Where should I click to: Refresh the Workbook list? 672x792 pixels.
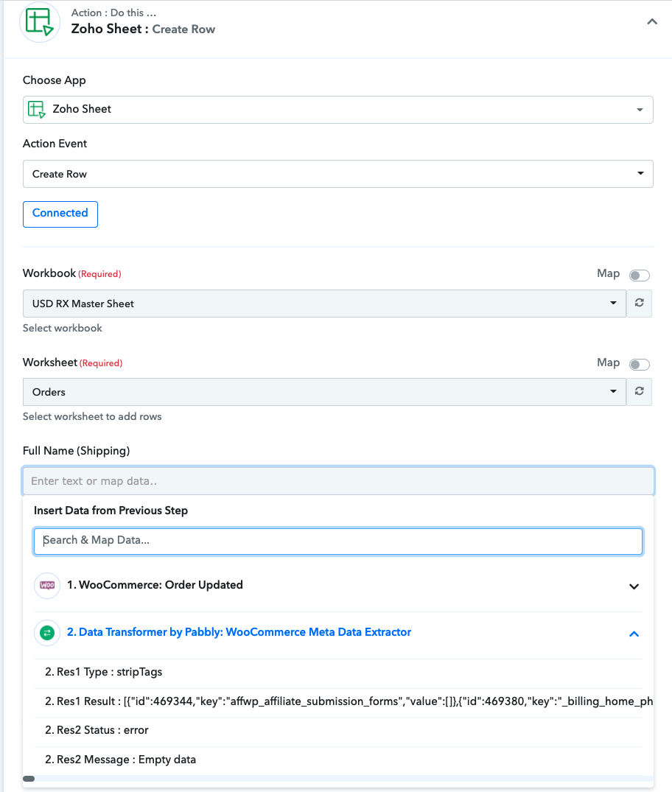[x=639, y=303]
